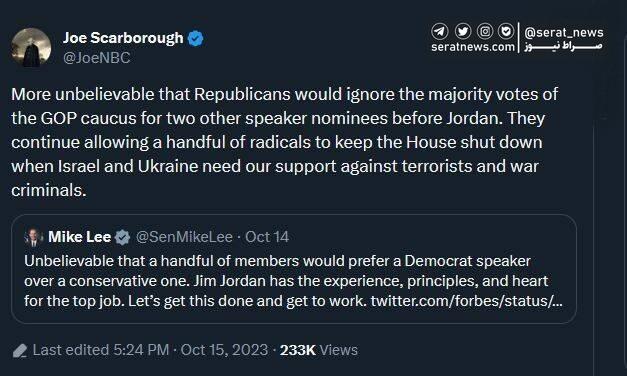
Task: Click the shield check icon in the watermark
Action: [x=506, y=31]
